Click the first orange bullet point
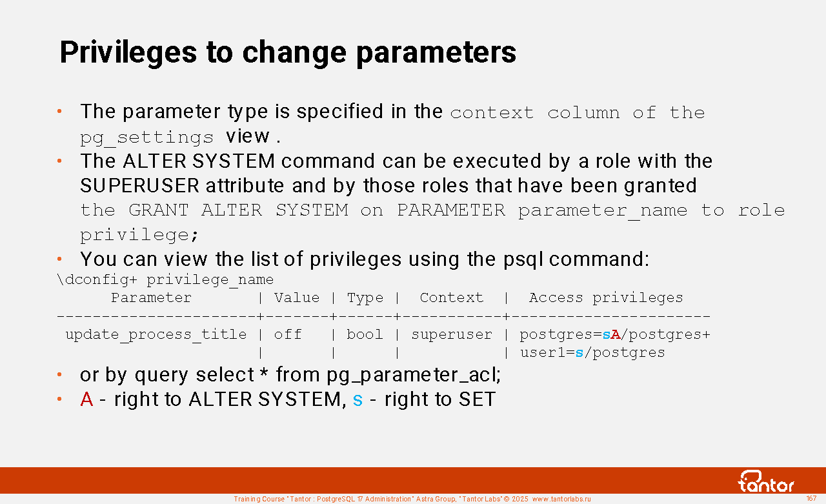 59,112
